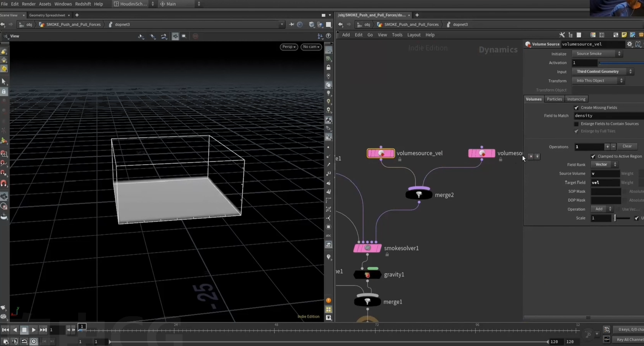644x346 pixels.
Task: Switch to the Particles tab
Action: coord(554,99)
